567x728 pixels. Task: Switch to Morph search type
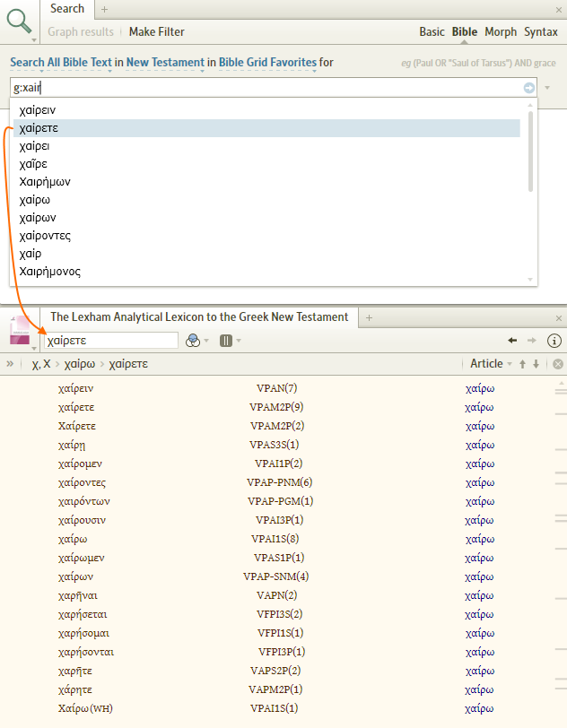pyautogui.click(x=501, y=31)
